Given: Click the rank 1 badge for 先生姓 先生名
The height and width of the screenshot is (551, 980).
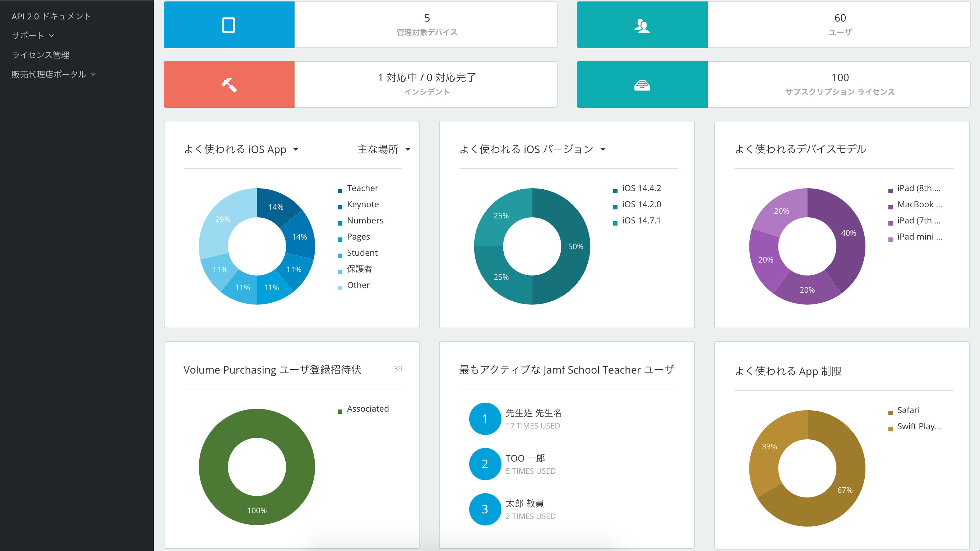Looking at the screenshot, I should click(x=485, y=418).
